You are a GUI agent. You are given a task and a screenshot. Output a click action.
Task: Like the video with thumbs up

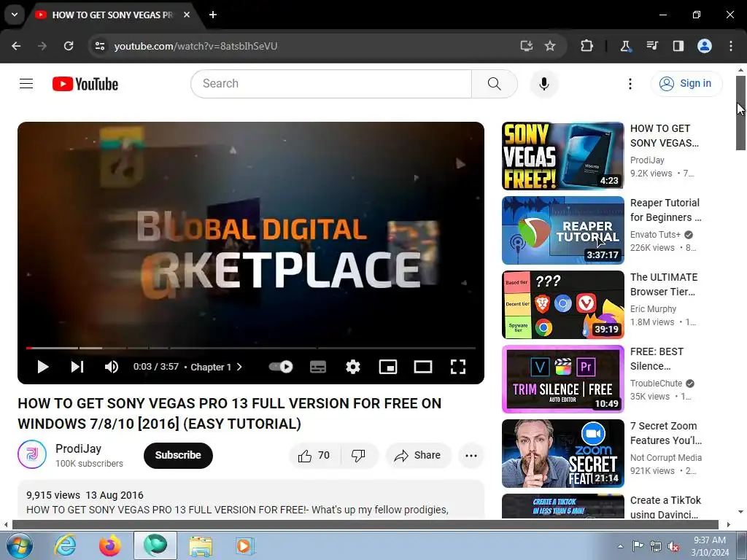pos(314,455)
